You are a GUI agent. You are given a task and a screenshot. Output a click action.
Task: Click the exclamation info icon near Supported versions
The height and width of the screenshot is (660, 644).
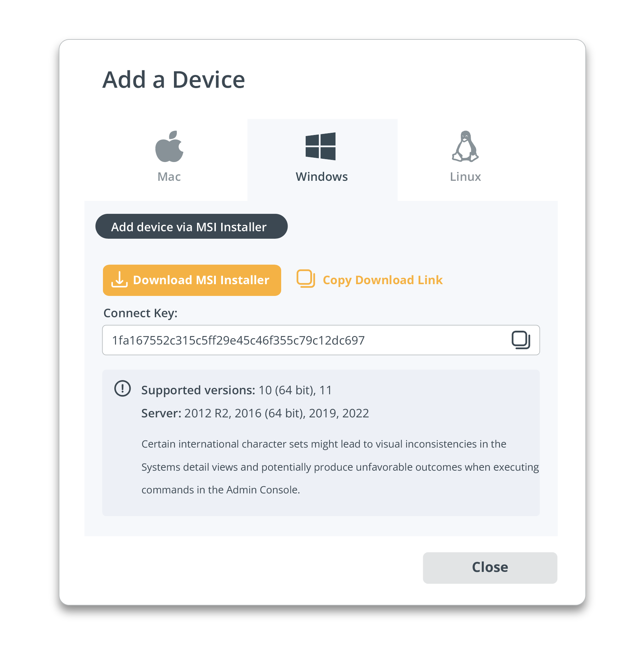click(122, 389)
